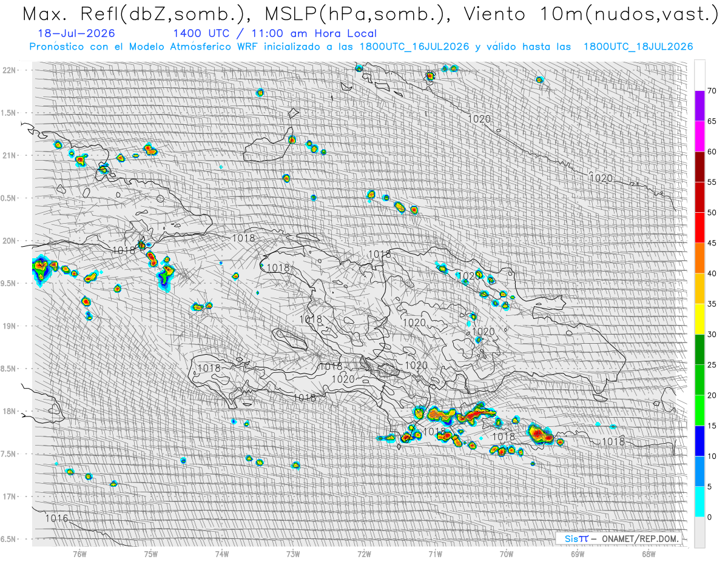
Task: Select the '45' value on the colorbar scale
Action: coord(712,243)
